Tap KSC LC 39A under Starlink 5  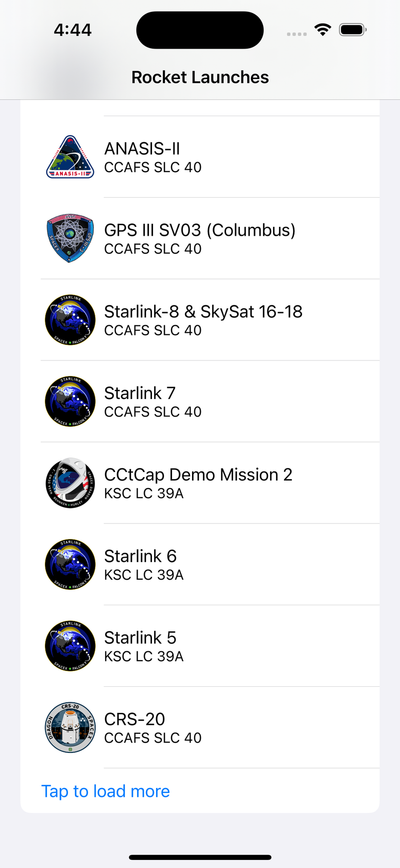pos(144,657)
